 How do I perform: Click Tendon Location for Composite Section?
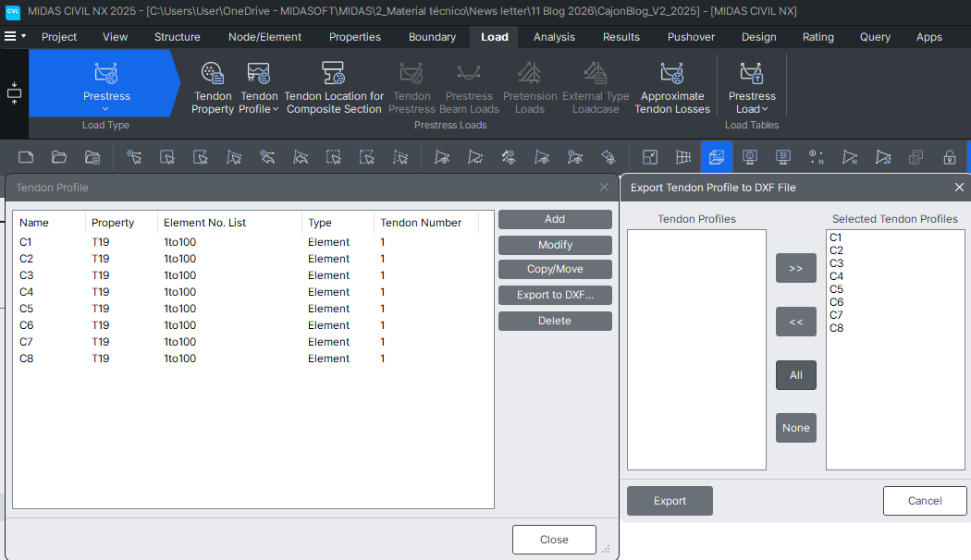334,88
